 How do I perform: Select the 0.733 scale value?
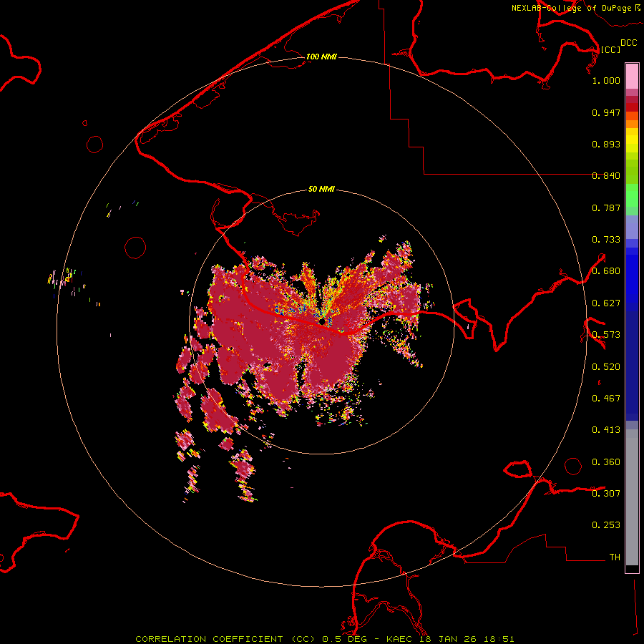click(x=606, y=240)
